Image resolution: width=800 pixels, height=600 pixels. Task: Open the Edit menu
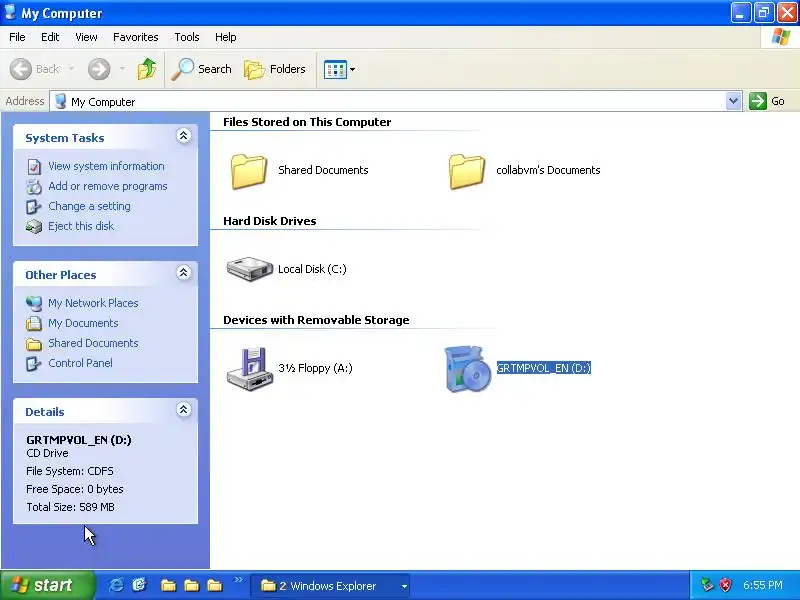[x=50, y=37]
